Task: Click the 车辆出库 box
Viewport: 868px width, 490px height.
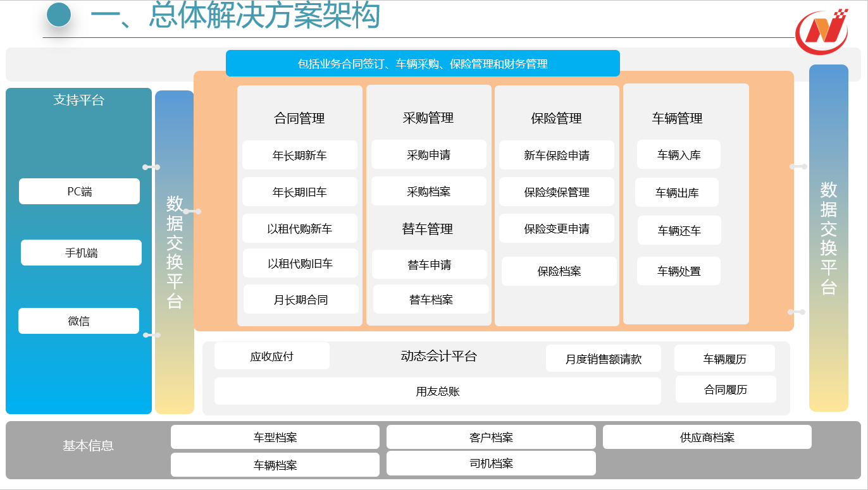Action: [677, 192]
